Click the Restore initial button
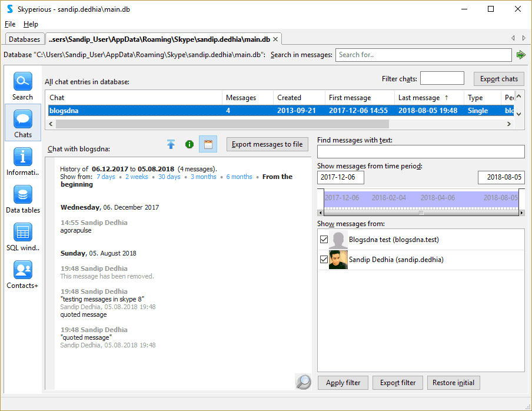 click(453, 383)
